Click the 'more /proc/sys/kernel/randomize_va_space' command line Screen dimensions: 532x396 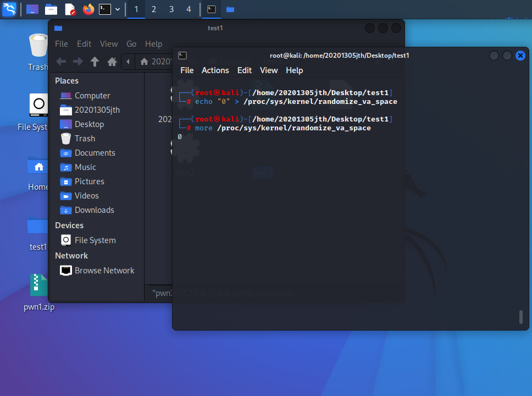coord(282,128)
